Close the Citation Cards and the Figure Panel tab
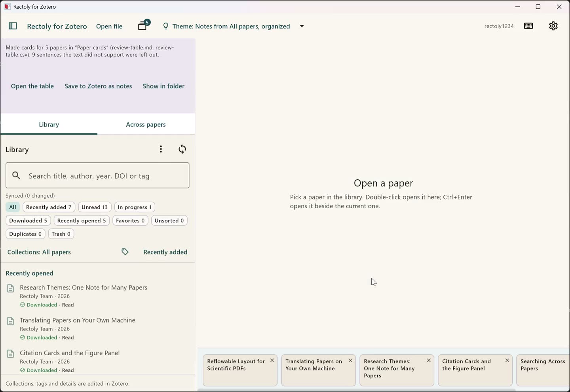Image resolution: width=570 pixels, height=392 pixels. point(507,361)
